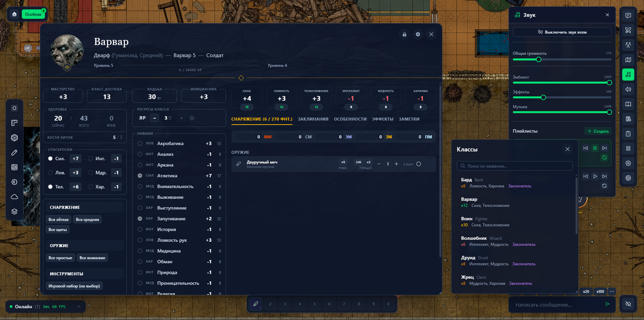
Task: Toggle Акробатика skill proficiency circle
Action: point(140,143)
